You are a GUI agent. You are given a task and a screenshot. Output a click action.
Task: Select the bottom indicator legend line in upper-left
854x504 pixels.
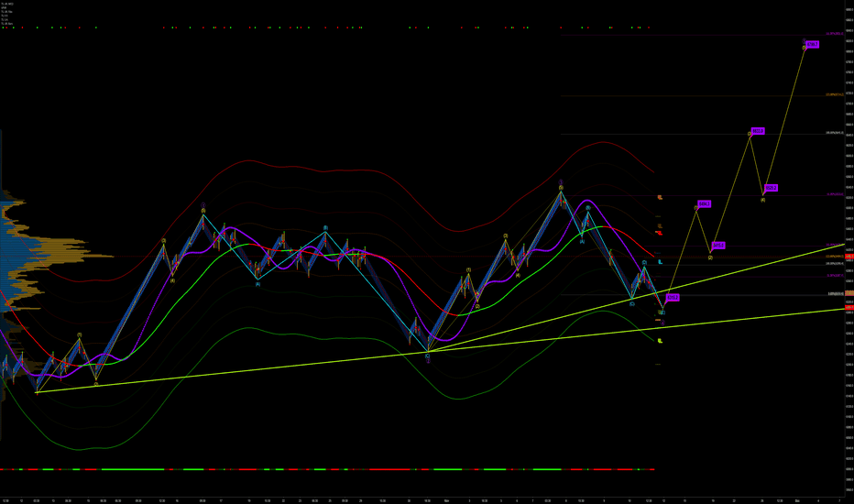pyautogui.click(x=7, y=24)
